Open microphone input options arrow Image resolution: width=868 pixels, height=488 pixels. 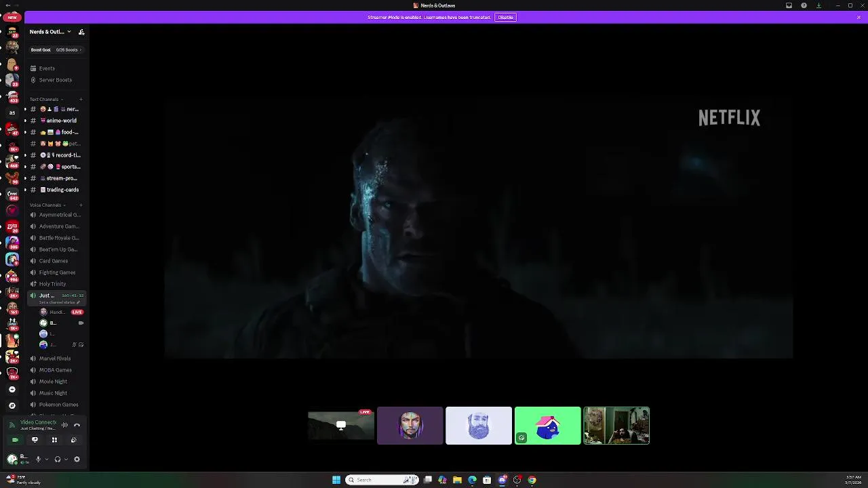pyautogui.click(x=46, y=460)
